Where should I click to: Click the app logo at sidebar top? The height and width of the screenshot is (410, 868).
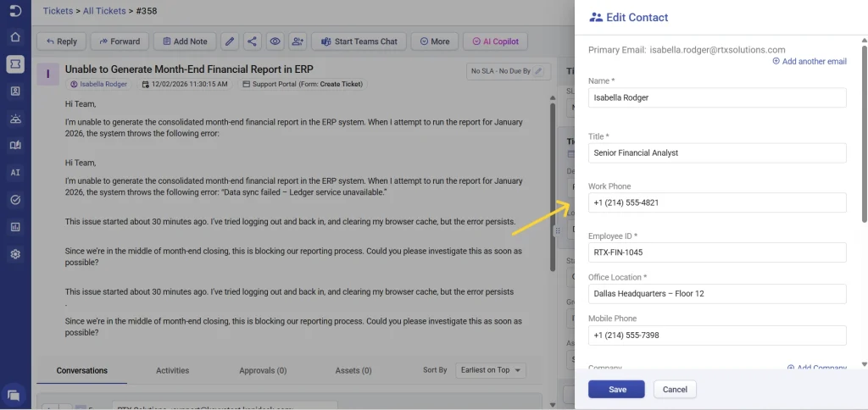pos(15,10)
